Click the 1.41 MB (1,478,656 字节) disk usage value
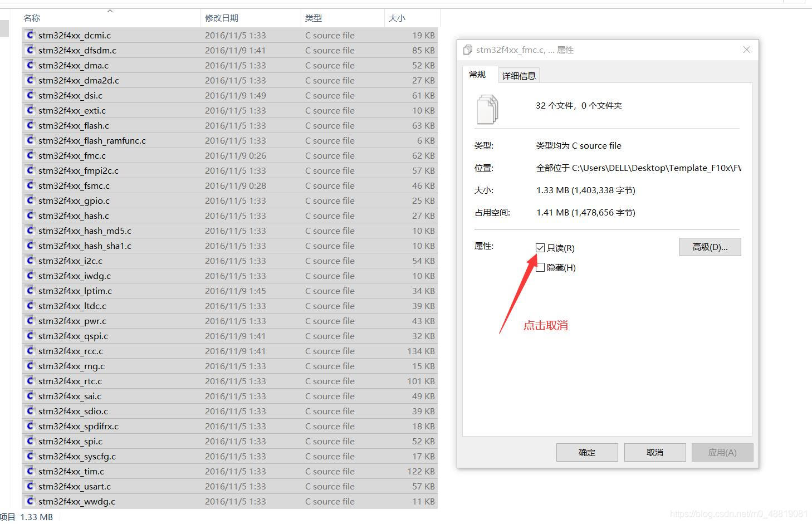The width and height of the screenshot is (812, 524). click(586, 212)
